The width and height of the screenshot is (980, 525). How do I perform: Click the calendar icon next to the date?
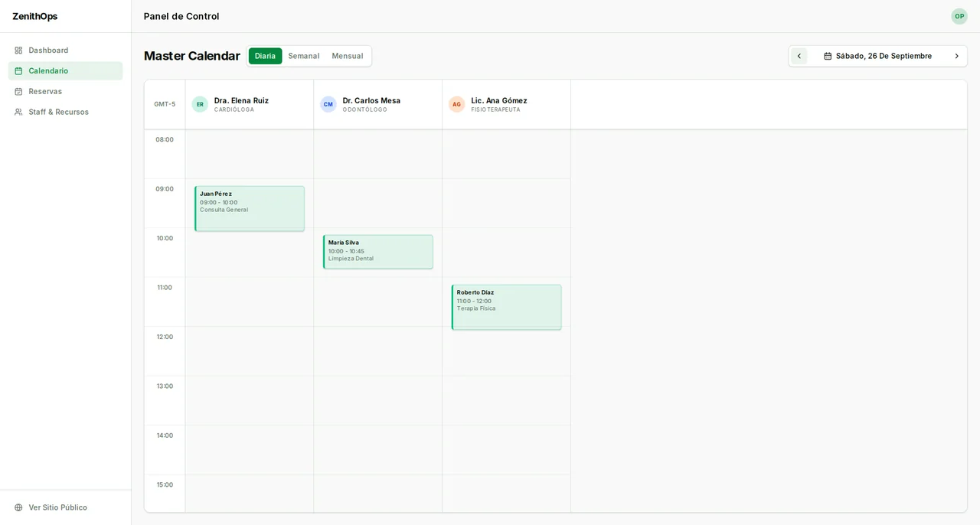(x=828, y=56)
